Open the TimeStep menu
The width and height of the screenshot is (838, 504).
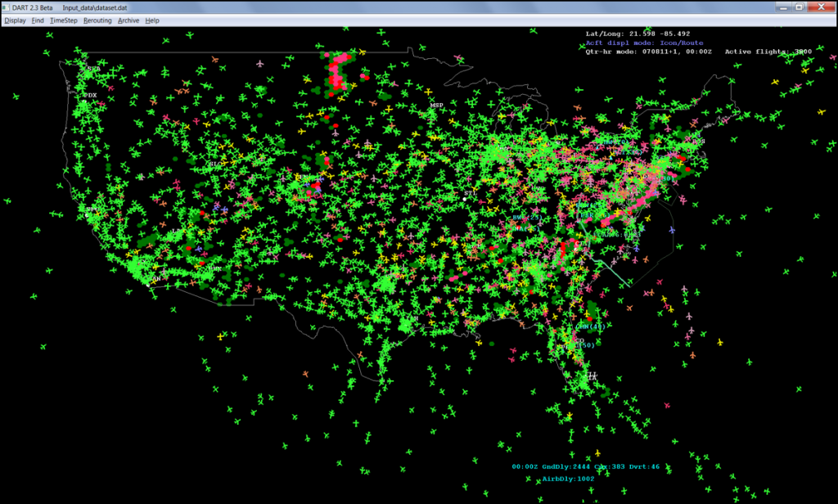(64, 20)
